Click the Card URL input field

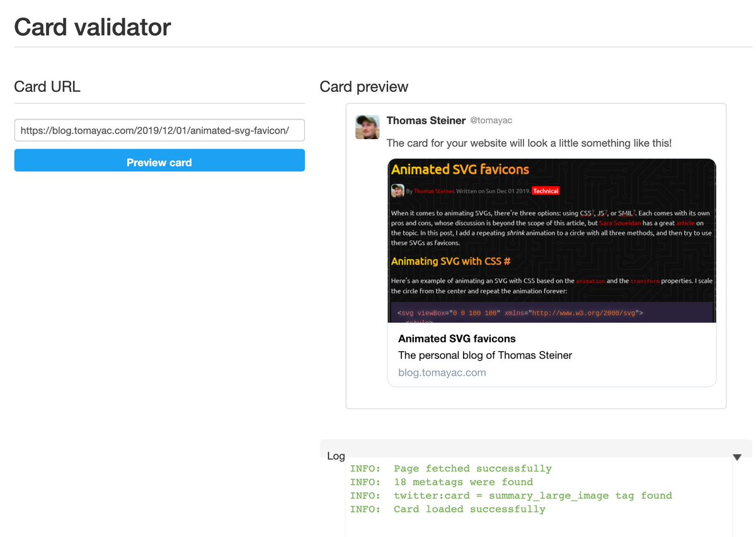159,130
